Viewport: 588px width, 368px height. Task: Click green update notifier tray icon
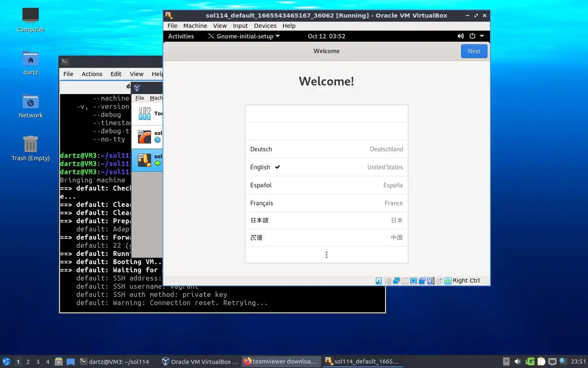530,361
